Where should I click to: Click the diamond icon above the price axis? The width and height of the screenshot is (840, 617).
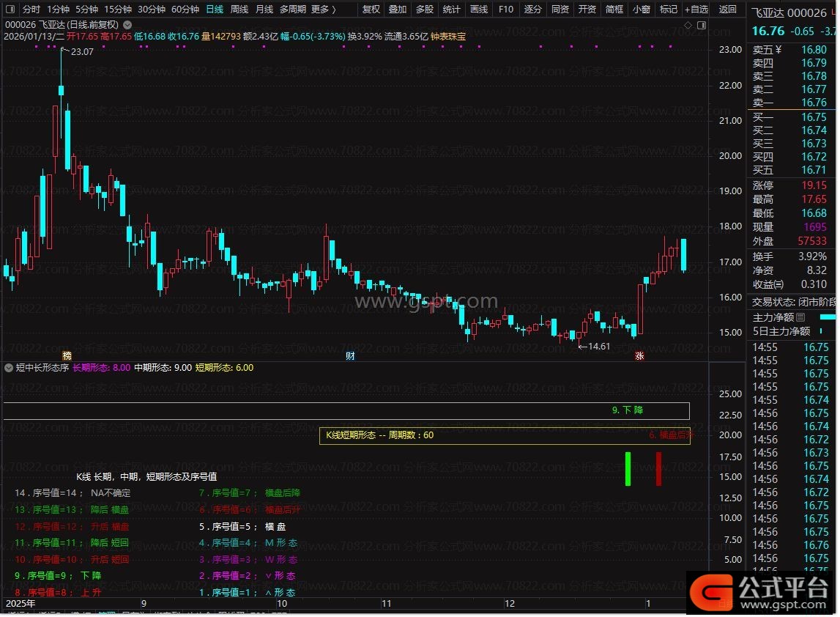(x=688, y=25)
